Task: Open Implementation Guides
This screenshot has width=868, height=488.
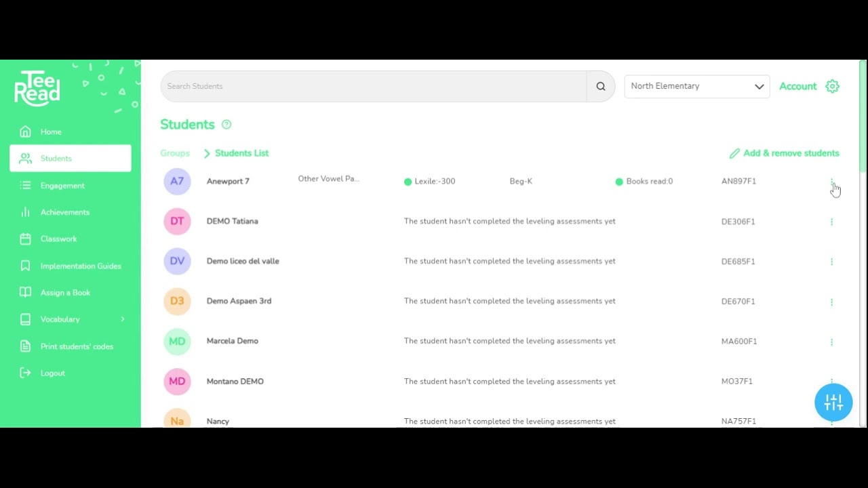Action: pos(81,266)
